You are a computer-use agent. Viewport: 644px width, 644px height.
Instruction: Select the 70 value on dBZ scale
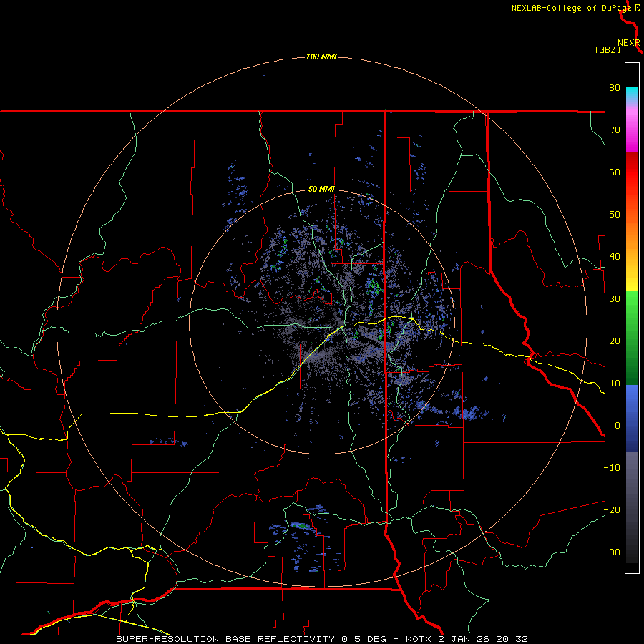click(615, 130)
